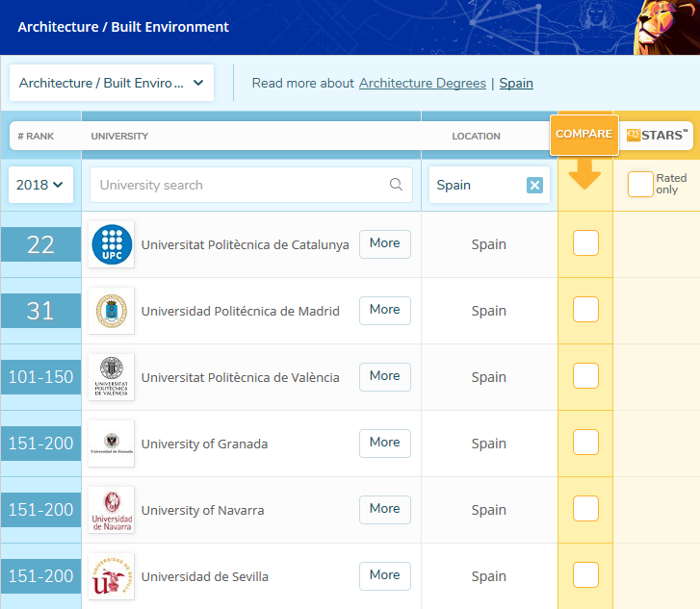Screen dimensions: 700x609
Task: Tick compare checkbox for University of Navarra
Action: 585,509
